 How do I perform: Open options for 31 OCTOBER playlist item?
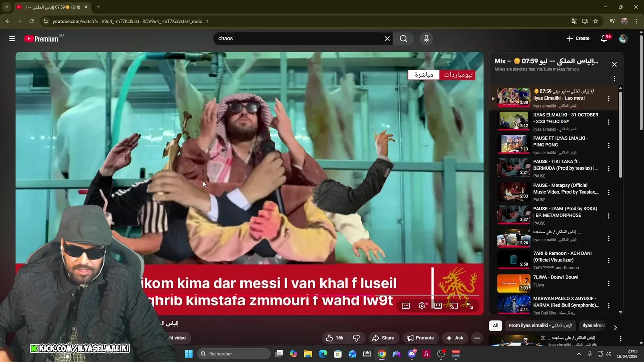(609, 122)
